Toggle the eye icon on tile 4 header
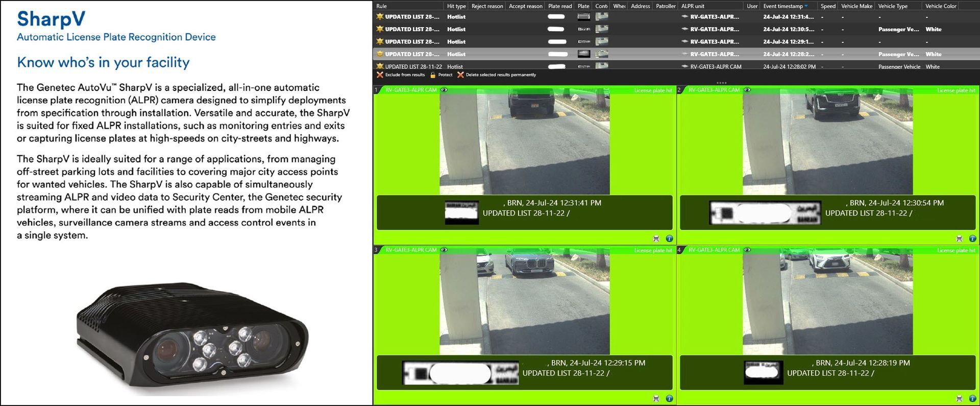 tap(747, 250)
